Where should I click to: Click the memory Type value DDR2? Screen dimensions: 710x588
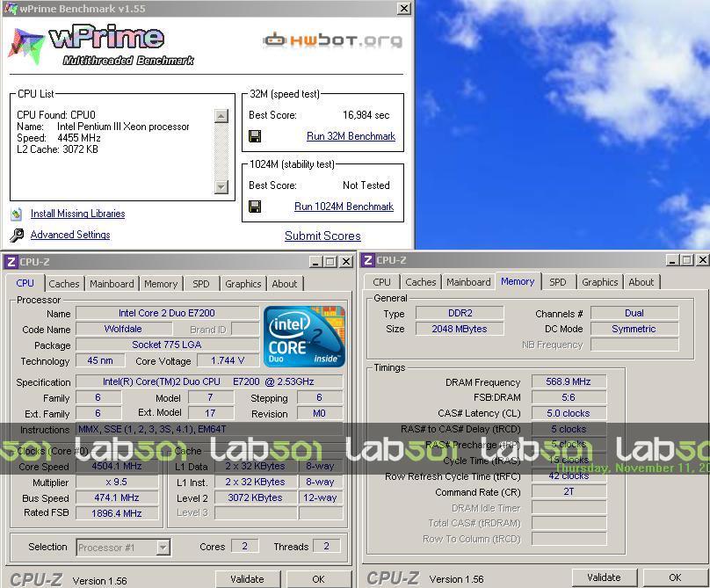coord(460,313)
